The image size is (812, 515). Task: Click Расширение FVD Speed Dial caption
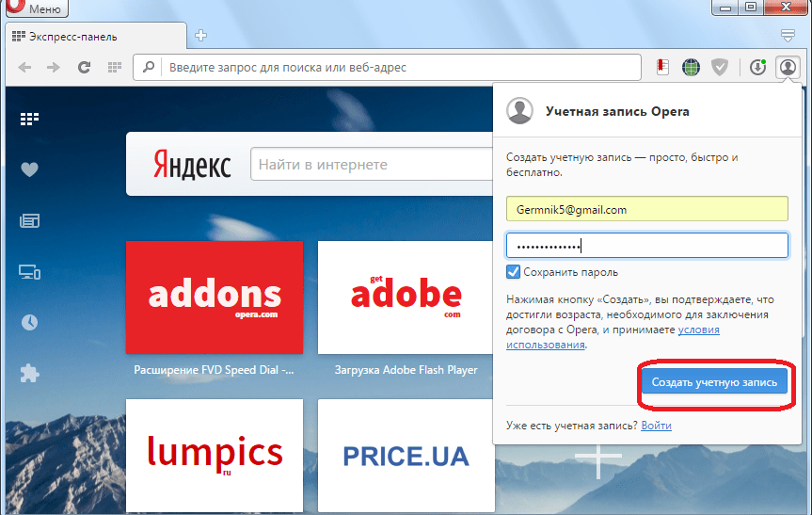pos(214,370)
